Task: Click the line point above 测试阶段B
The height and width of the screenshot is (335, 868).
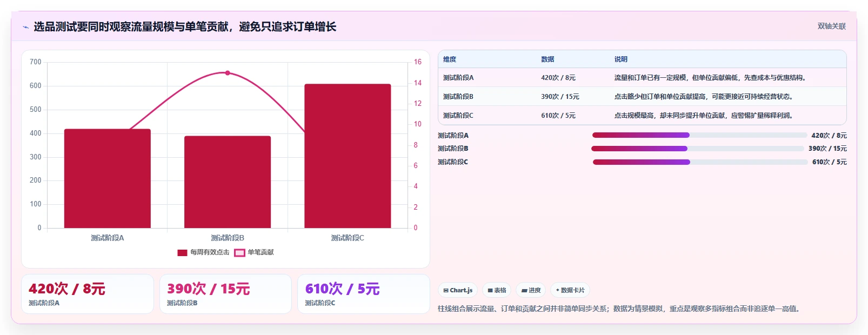Action: [228, 73]
